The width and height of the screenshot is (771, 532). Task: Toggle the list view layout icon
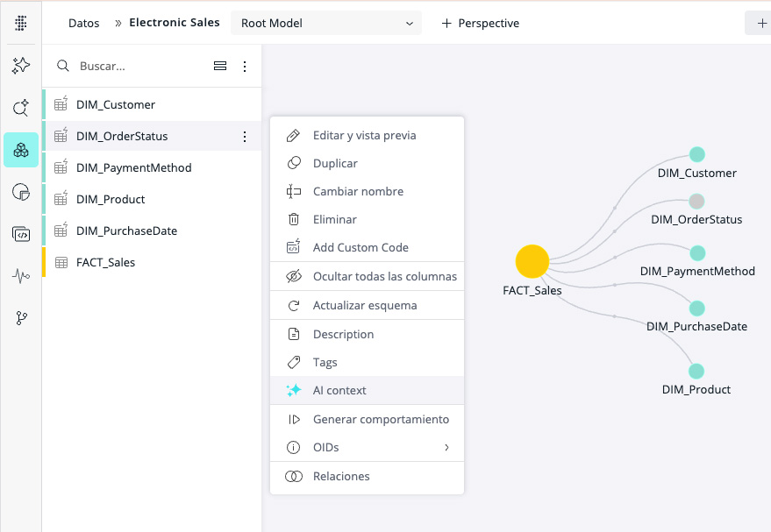click(220, 66)
